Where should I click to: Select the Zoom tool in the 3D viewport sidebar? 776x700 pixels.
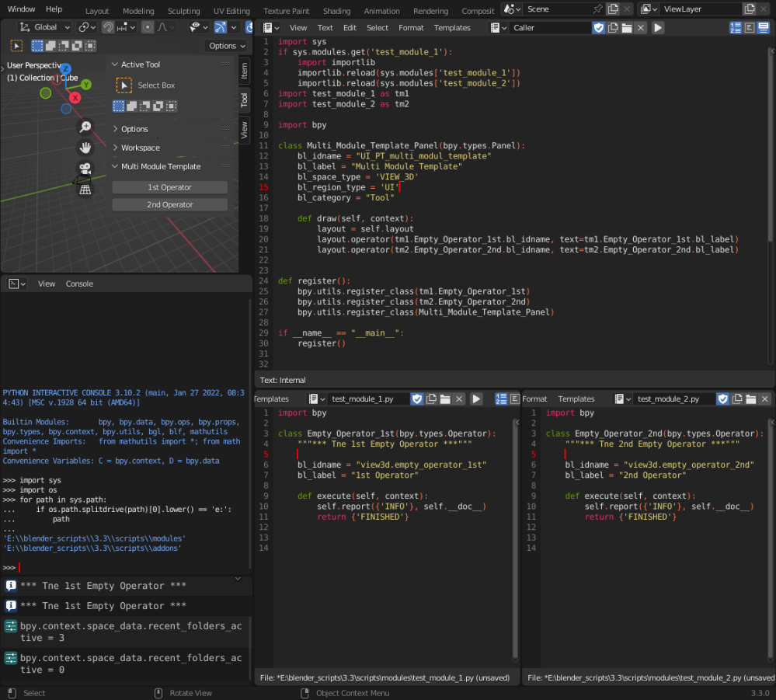point(85,126)
